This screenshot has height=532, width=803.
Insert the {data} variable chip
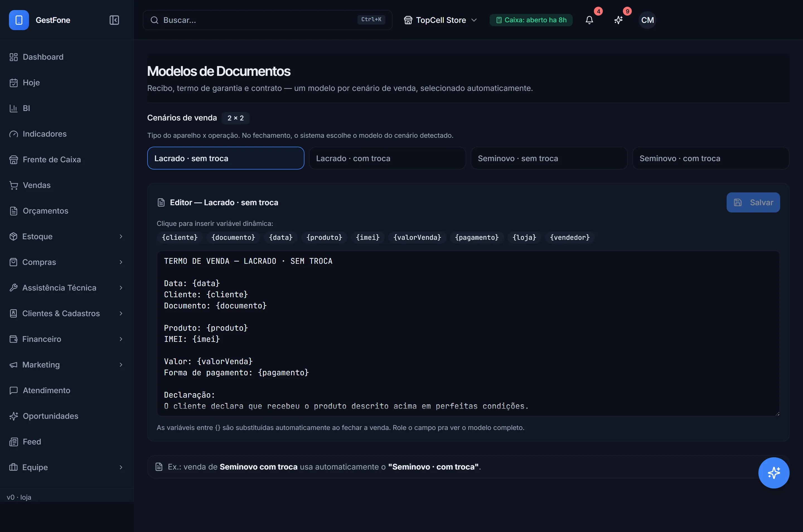[x=280, y=238]
